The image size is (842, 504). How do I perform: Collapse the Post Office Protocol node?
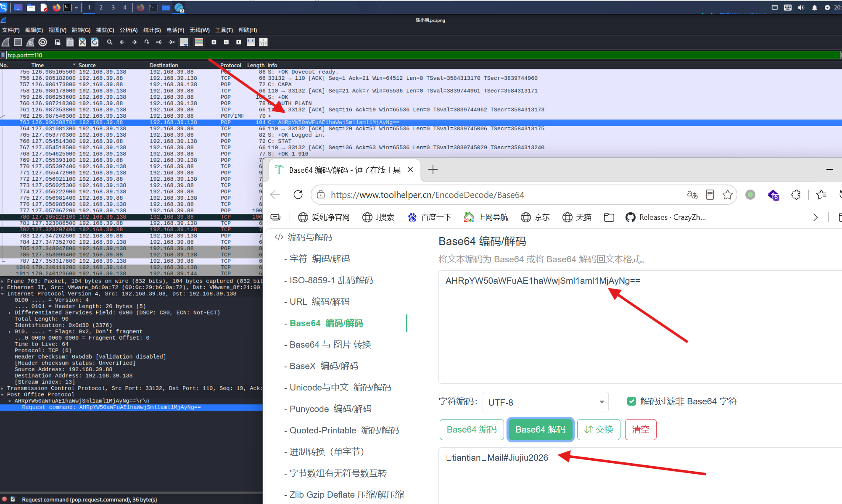3,395
